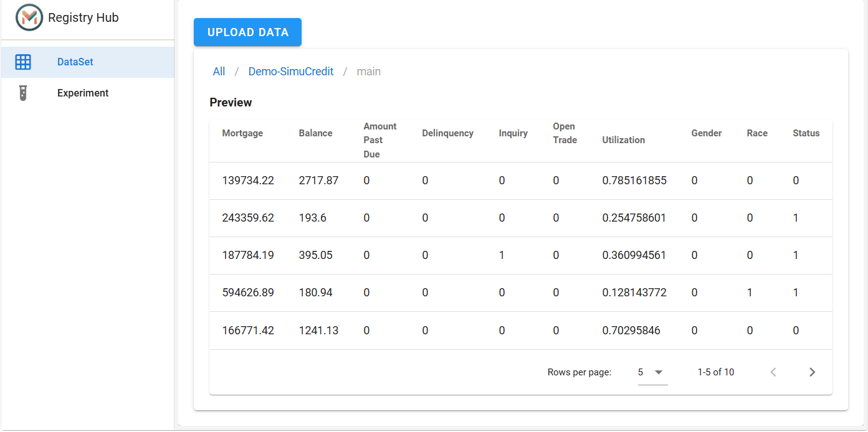Click the main breadcrumb item
Image resolution: width=868 pixels, height=432 pixels.
(369, 72)
